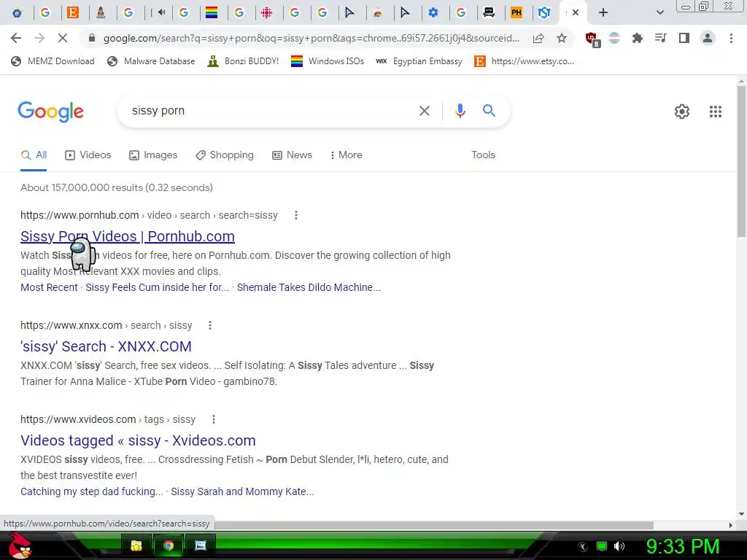Switch to Shopping results
This screenshot has width=747, height=560.
225,155
